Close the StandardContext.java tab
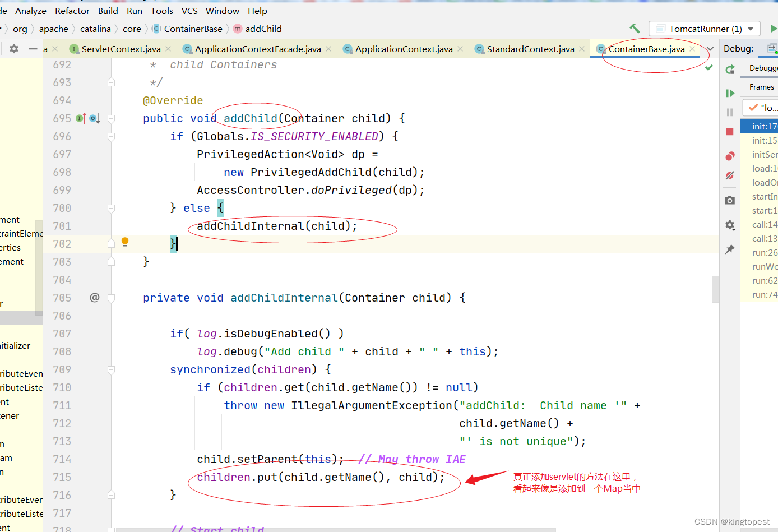 tap(582, 49)
